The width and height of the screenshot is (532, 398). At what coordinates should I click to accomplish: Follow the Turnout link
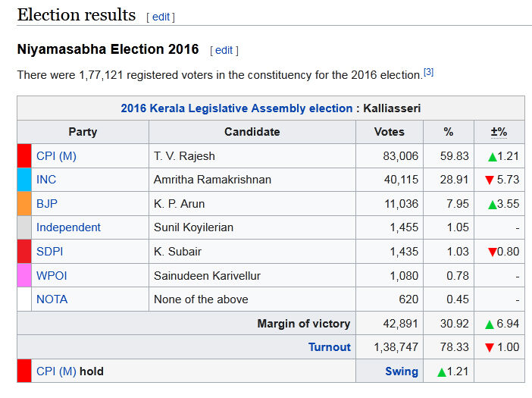pos(329,347)
